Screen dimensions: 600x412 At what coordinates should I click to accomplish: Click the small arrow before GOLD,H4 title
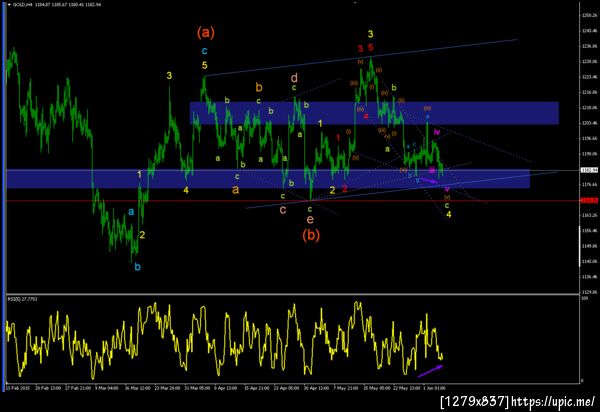9,5
